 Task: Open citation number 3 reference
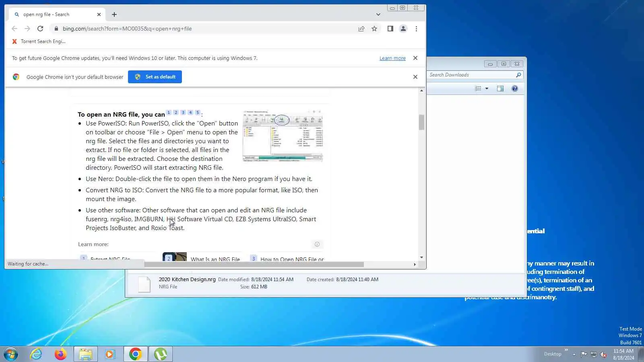(183, 113)
